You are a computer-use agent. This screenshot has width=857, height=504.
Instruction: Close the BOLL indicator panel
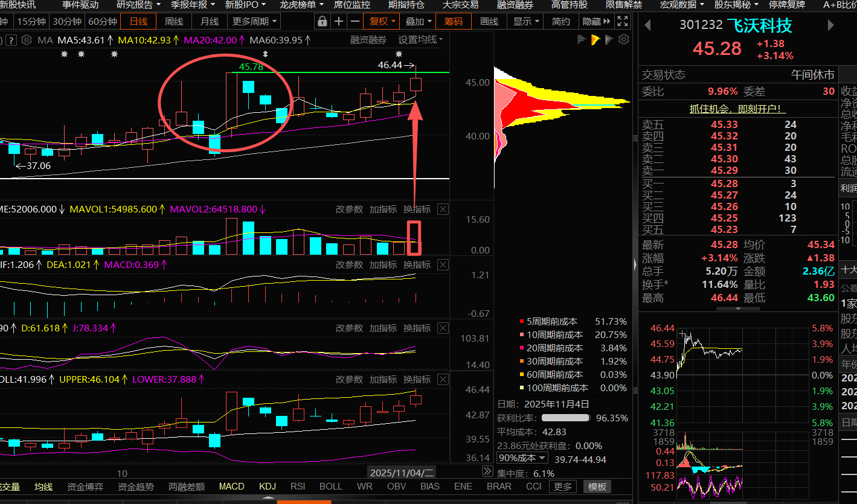coord(443,380)
